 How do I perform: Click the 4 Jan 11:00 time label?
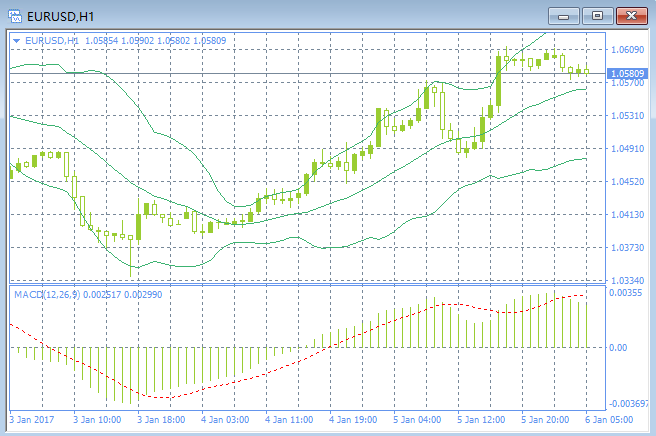pos(289,420)
